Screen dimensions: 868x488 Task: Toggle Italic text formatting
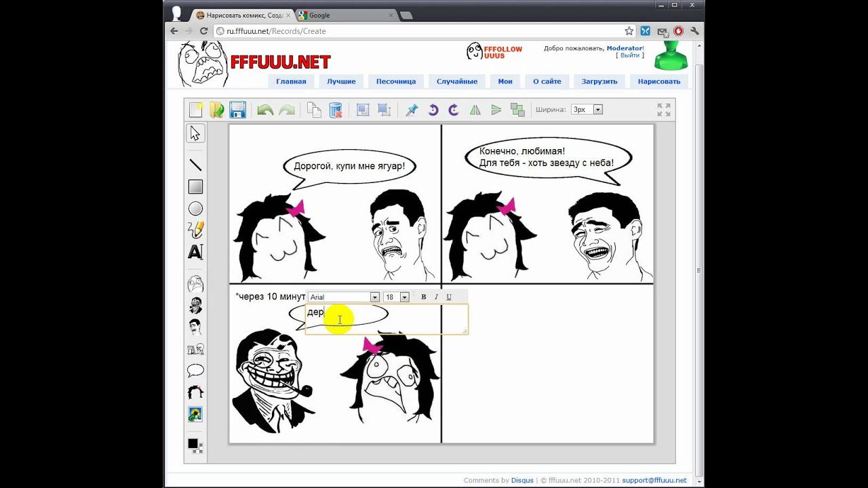pyautogui.click(x=436, y=297)
